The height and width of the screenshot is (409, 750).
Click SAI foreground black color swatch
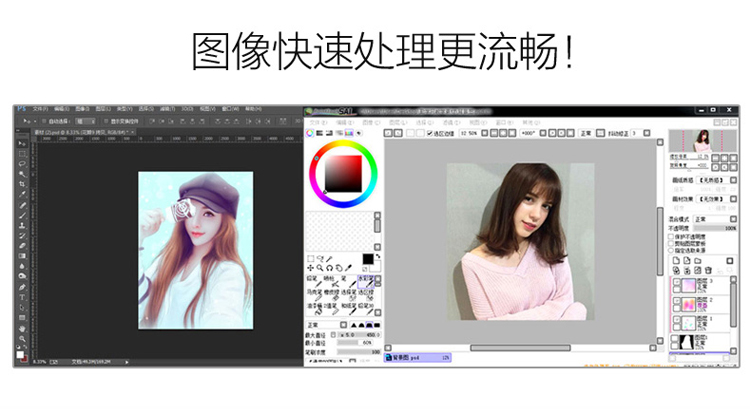pyautogui.click(x=368, y=259)
